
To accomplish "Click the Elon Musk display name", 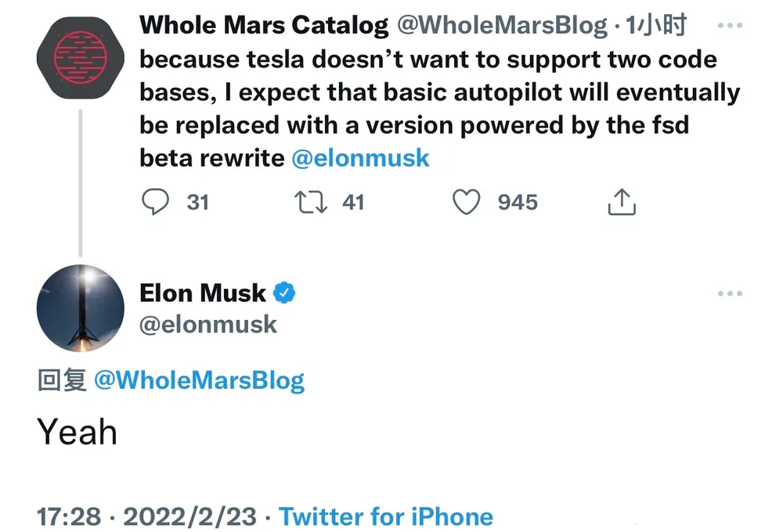I will 202,293.
